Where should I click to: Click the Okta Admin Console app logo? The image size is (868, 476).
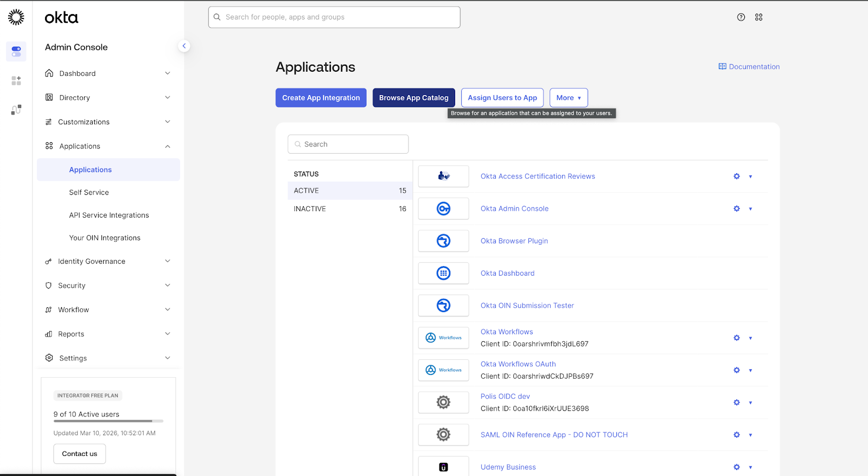point(444,208)
